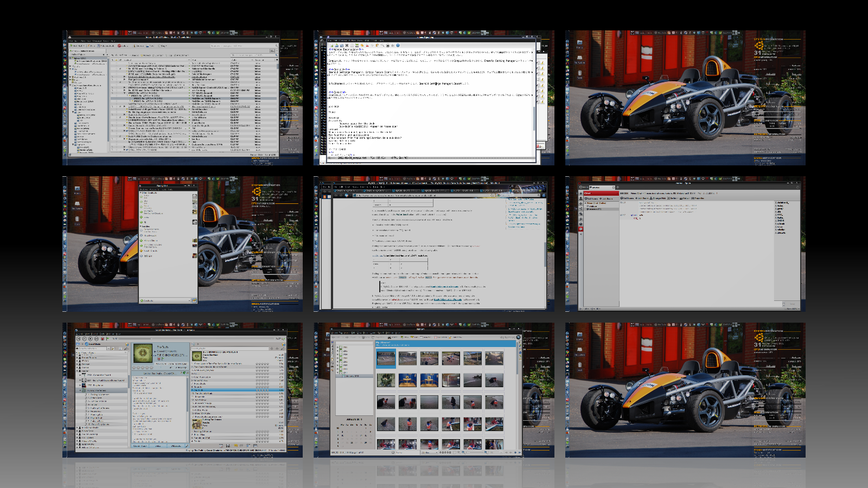Click the previous-track icon in Amarok
The height and width of the screenshot is (488, 868).
(78, 339)
